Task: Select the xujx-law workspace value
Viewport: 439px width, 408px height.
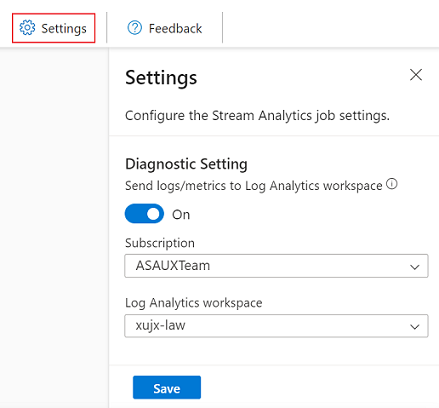Action: coord(160,325)
